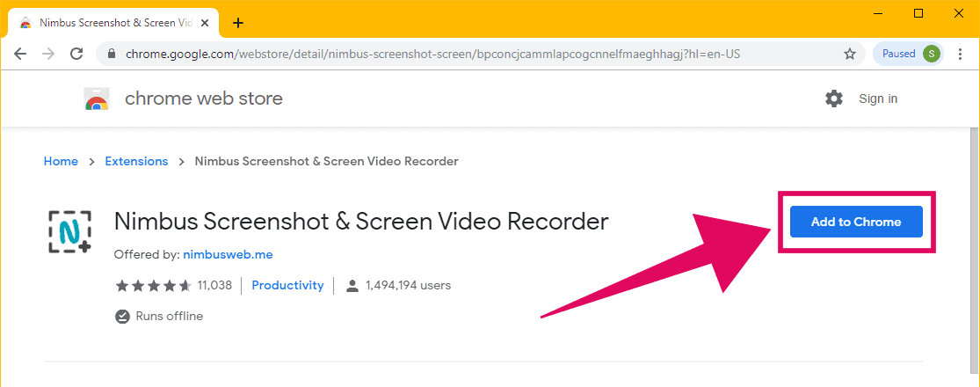This screenshot has height=387, width=980.
Task: Click the browser back arrow
Action: (x=20, y=54)
